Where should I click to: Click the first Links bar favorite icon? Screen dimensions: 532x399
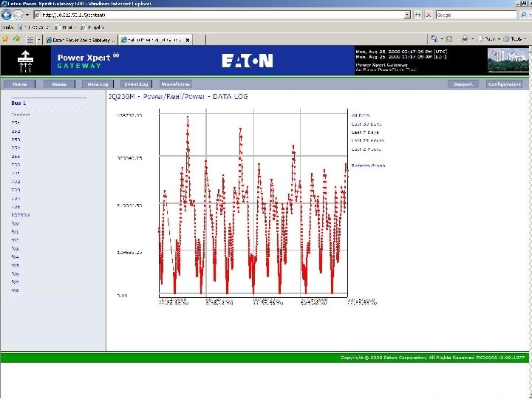point(21,27)
